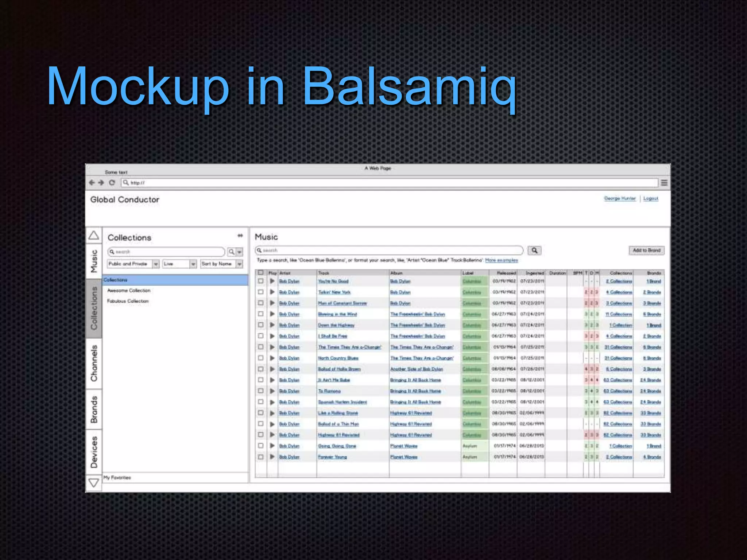Open the "Sort by Name" dropdown
The height and width of the screenshot is (560, 747).
tap(222, 264)
